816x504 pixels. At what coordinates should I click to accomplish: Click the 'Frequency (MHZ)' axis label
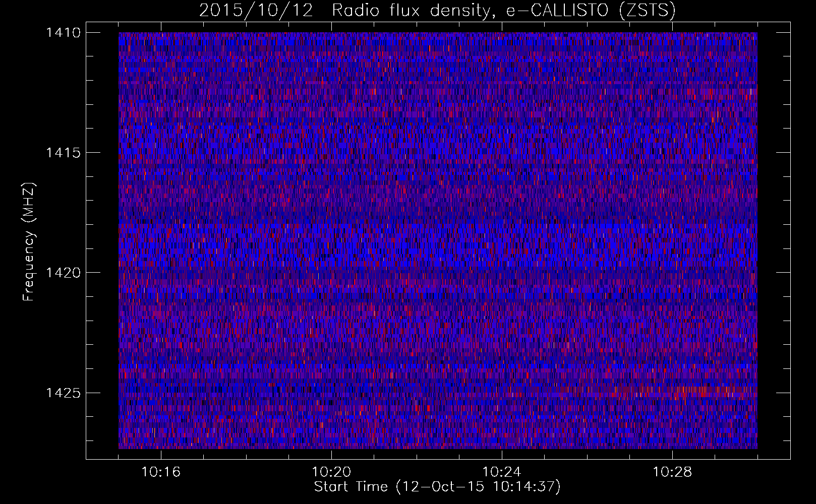(x=29, y=242)
